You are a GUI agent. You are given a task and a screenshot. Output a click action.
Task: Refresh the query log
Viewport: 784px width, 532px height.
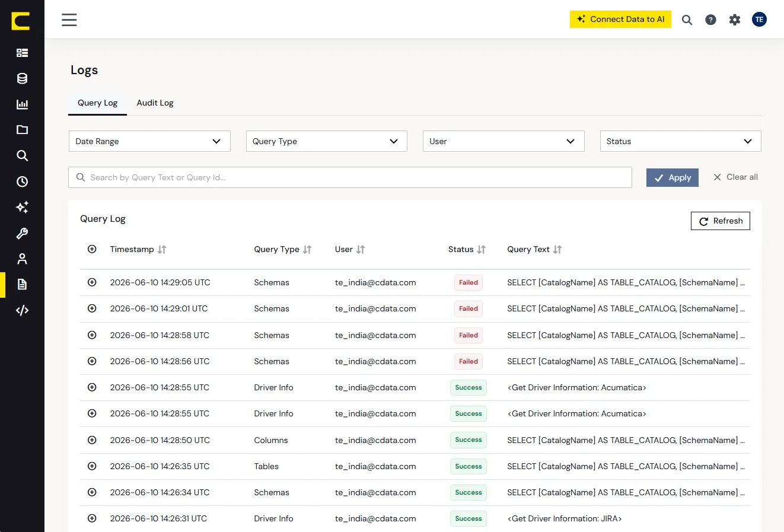click(721, 221)
